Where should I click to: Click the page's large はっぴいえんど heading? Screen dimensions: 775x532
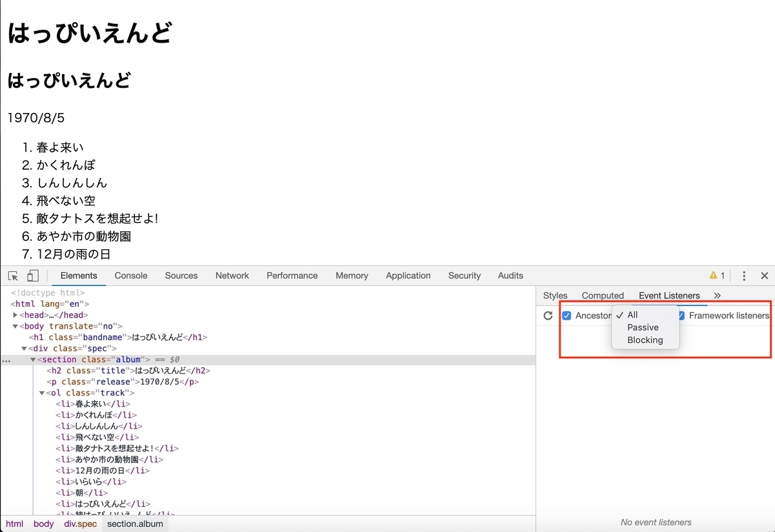(90, 32)
